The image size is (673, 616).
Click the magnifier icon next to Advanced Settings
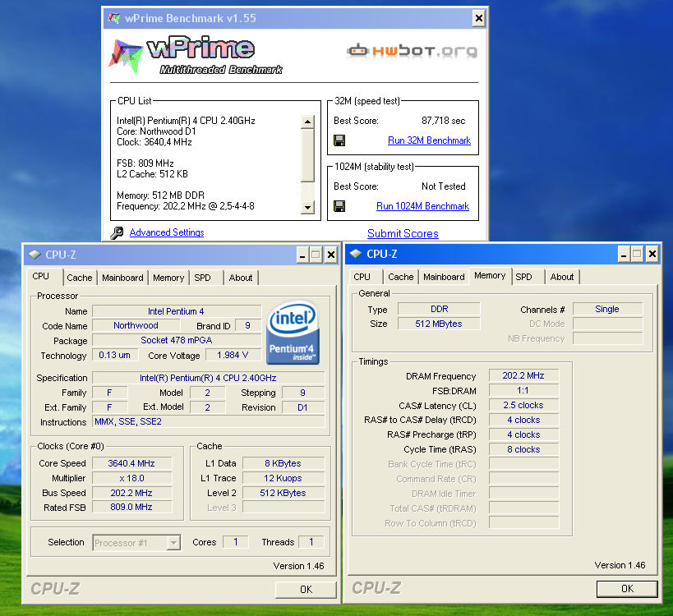(117, 232)
